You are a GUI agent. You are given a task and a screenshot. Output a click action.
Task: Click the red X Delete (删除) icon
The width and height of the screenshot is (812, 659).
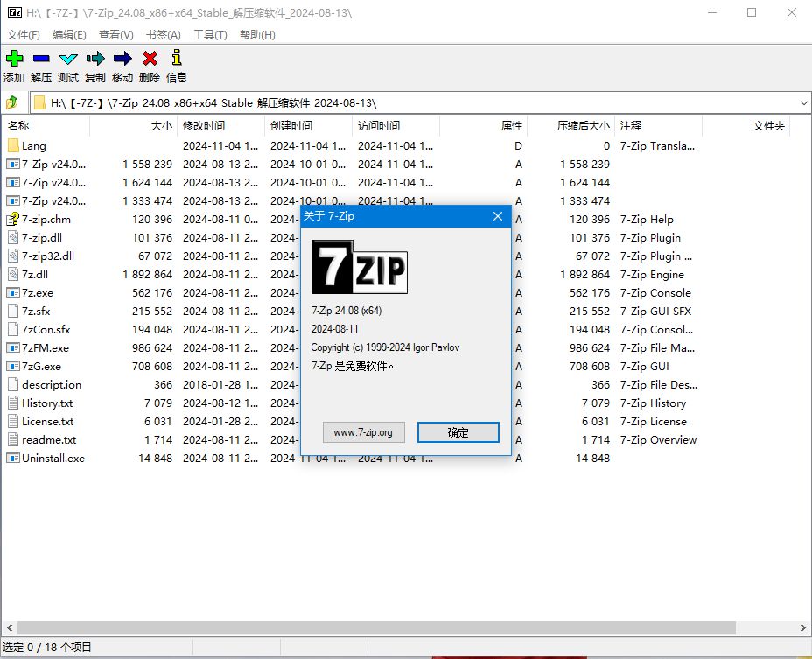coord(150,59)
